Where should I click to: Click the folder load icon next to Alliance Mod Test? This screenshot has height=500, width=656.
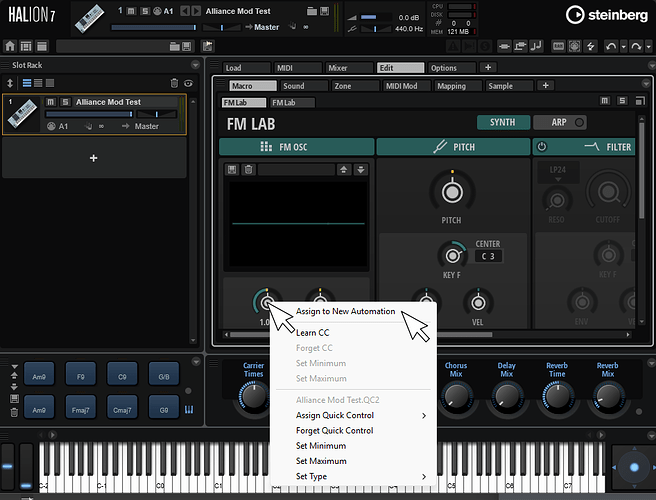312,11
